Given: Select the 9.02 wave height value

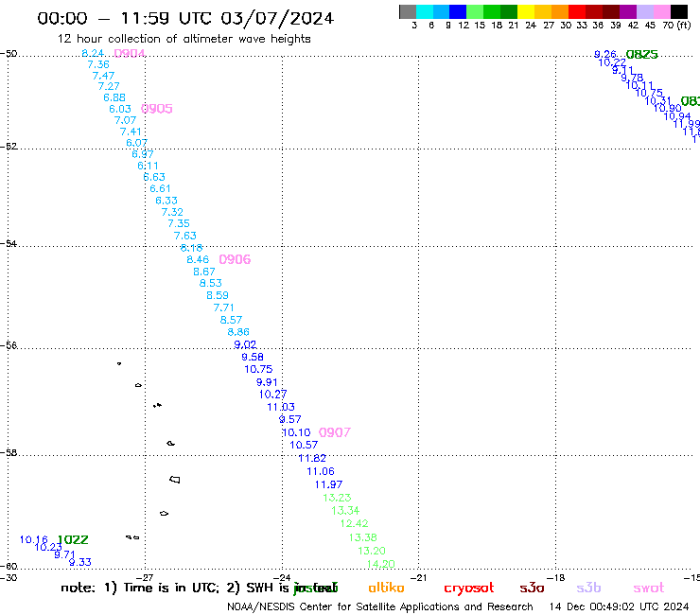Looking at the screenshot, I should (x=245, y=344).
